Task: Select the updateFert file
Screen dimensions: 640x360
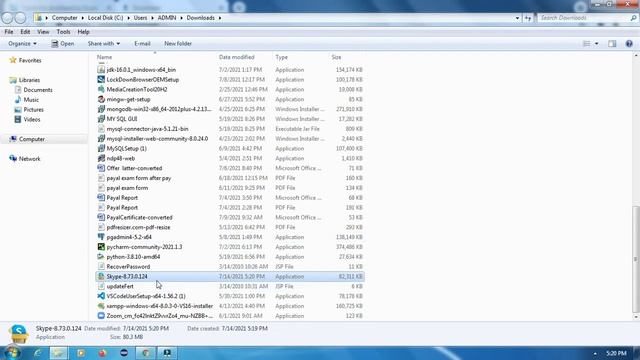Action: (x=120, y=286)
